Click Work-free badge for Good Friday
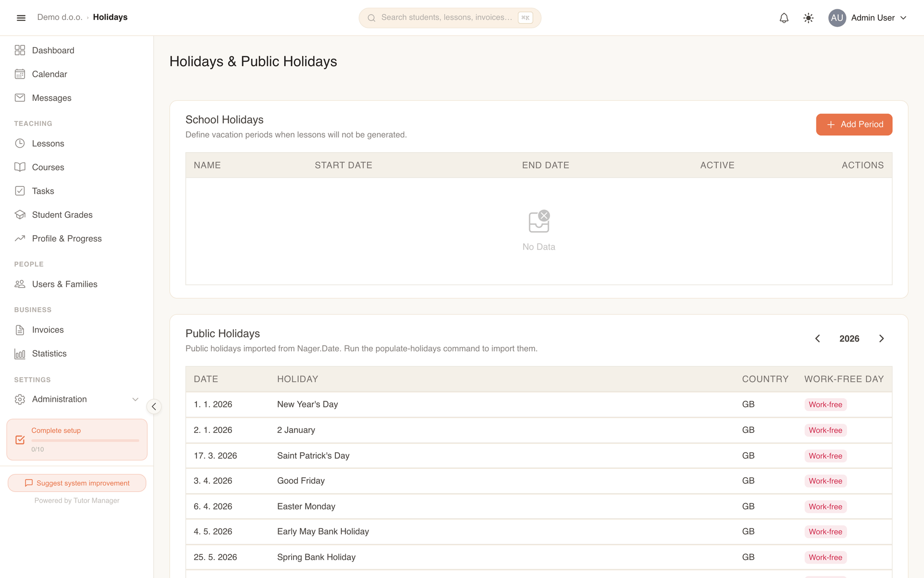Viewport: 924px width, 578px height. tap(825, 481)
